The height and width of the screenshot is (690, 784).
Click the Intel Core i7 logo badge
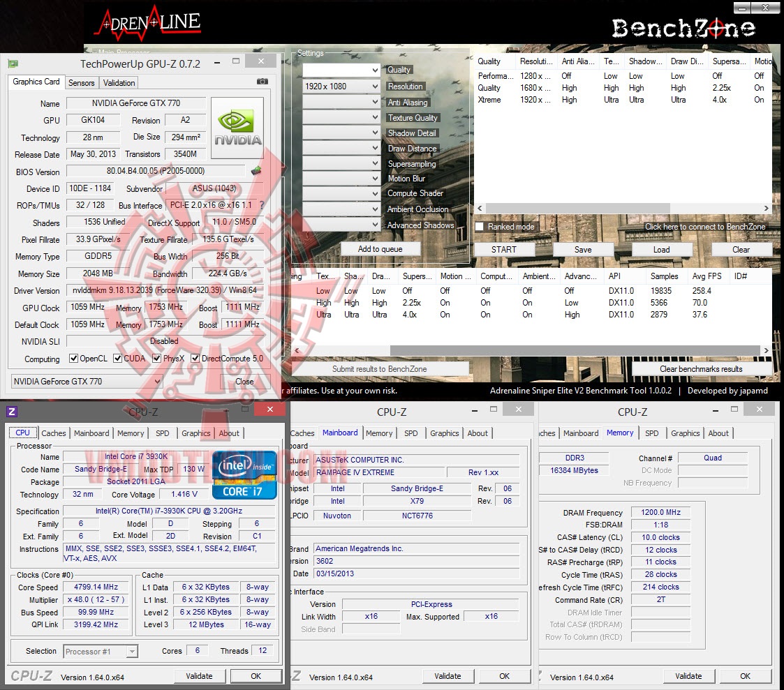244,475
